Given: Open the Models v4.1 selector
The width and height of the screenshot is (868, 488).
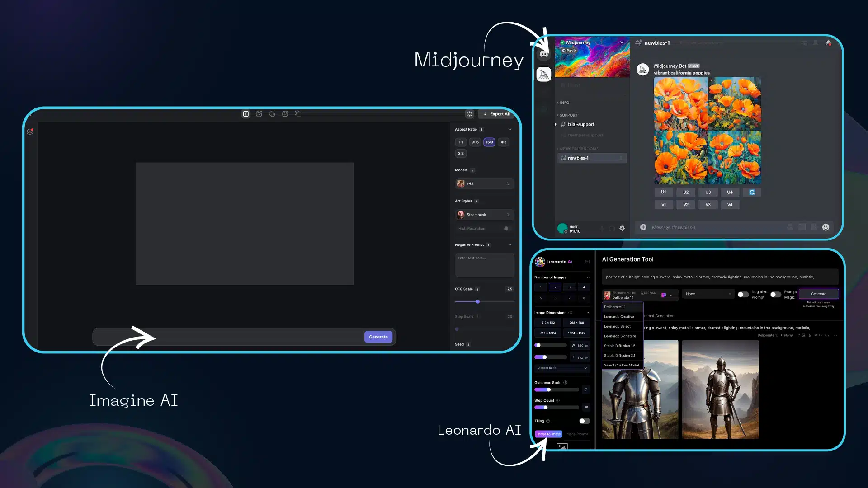Looking at the screenshot, I should pyautogui.click(x=484, y=184).
